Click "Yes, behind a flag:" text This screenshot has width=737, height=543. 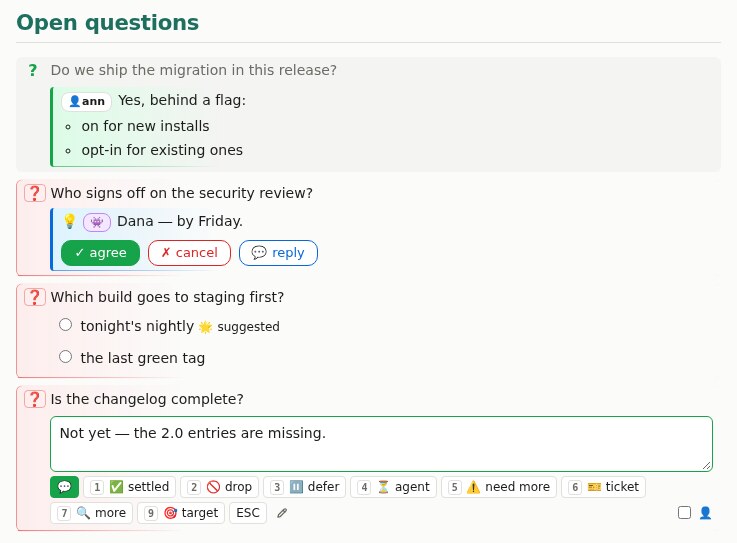[182, 100]
